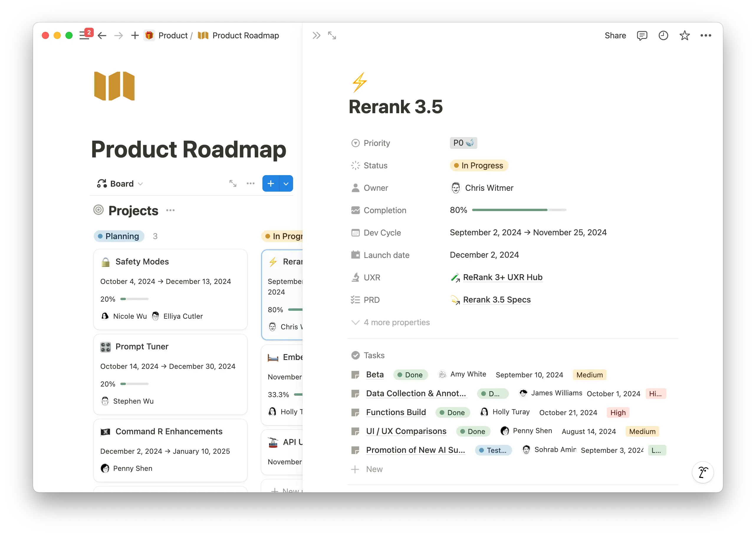Close the side peek with the double-chevron icon
Viewport: 756px width, 536px height.
pos(316,35)
